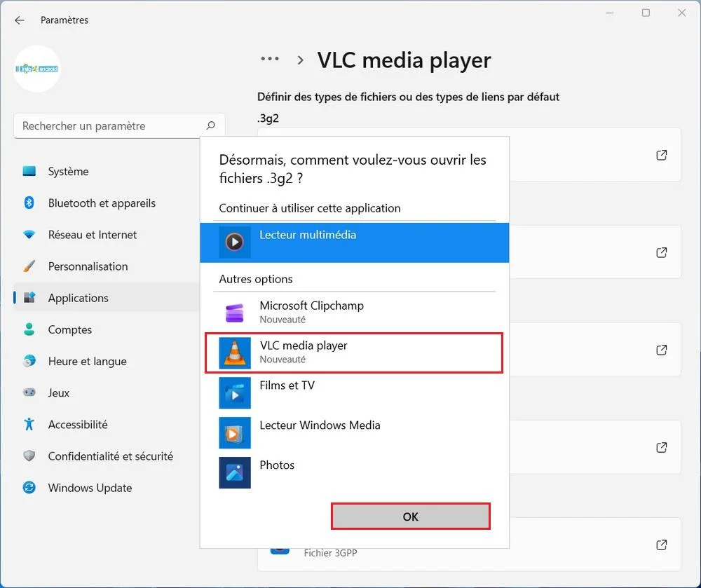Image resolution: width=701 pixels, height=588 pixels.
Task: Open external link icon for Fichier 3GPP row
Action: 662,545
